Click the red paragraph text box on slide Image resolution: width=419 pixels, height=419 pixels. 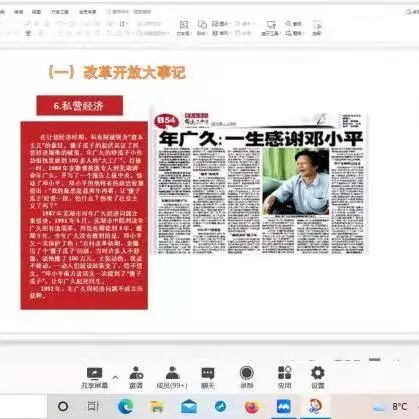pos(84,215)
